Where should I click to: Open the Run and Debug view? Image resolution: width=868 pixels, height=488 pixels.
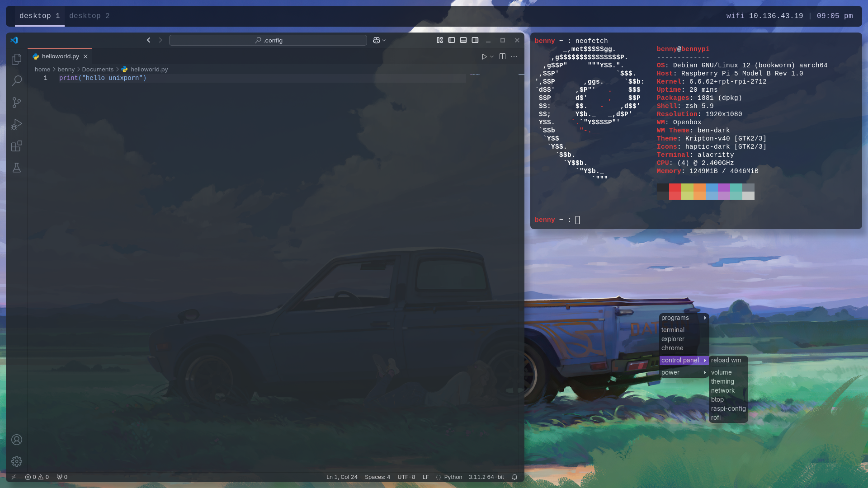17,124
